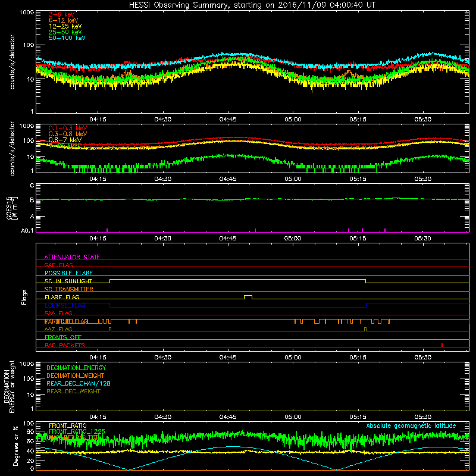The width and height of the screenshot is (476, 476).
Task: Select the 6-12 keV legend label
Action: click(64, 20)
